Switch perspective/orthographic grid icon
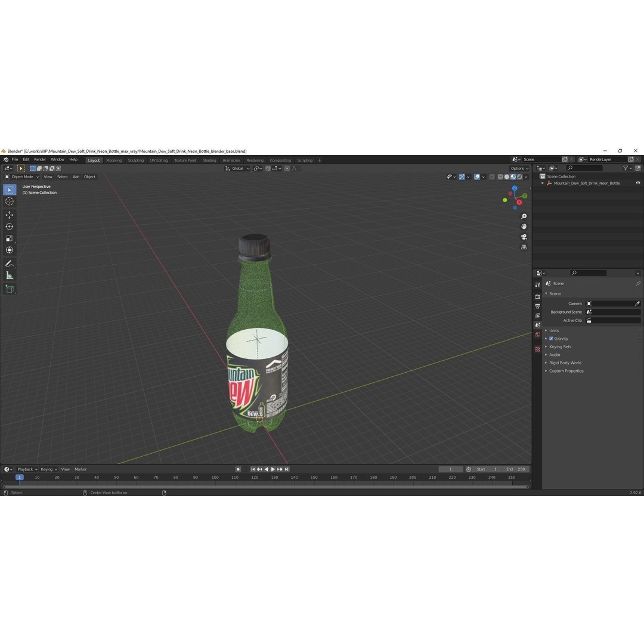The width and height of the screenshot is (644, 644). click(x=524, y=247)
